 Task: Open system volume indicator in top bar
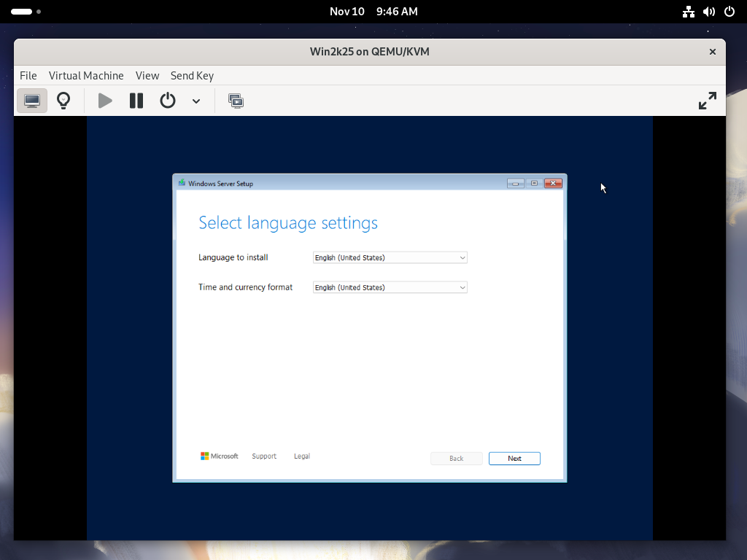pos(708,12)
